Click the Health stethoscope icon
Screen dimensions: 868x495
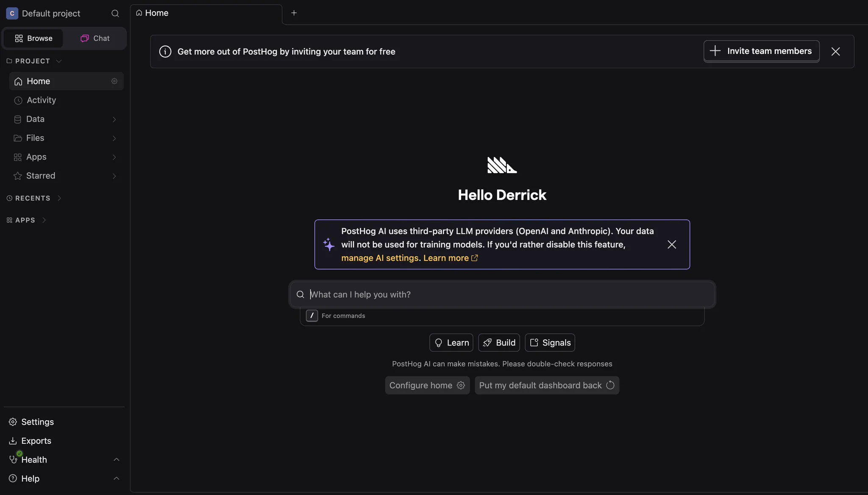pos(14,459)
